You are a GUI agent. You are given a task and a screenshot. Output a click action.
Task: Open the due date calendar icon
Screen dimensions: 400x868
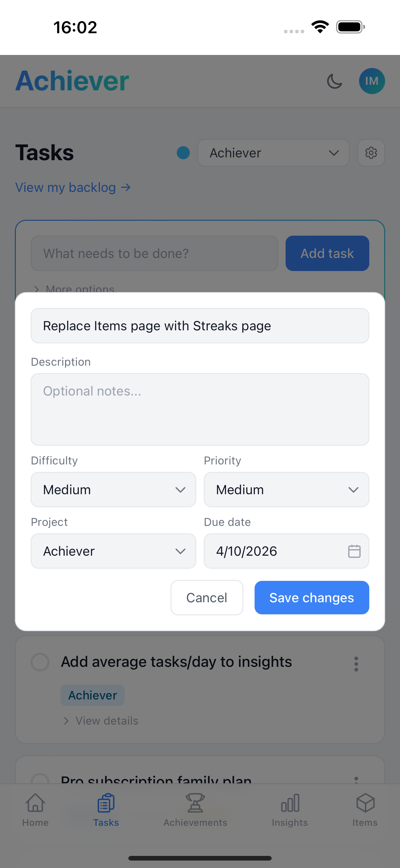[354, 551]
